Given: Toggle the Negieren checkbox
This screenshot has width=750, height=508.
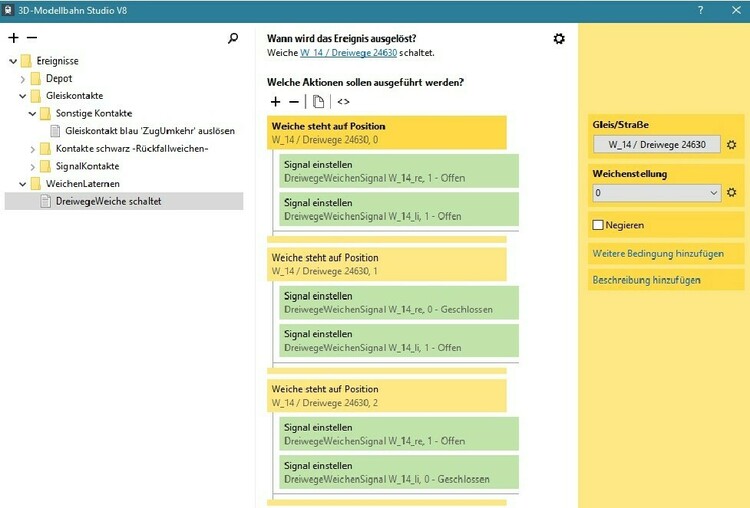Looking at the screenshot, I should click(x=598, y=225).
